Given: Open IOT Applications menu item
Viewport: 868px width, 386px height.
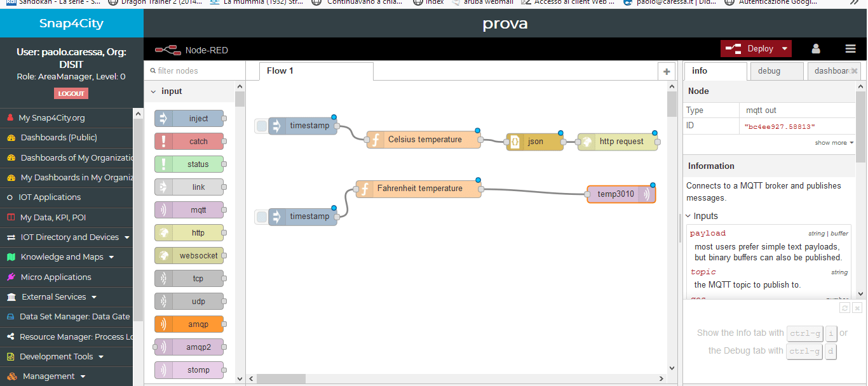Looking at the screenshot, I should tap(67, 197).
